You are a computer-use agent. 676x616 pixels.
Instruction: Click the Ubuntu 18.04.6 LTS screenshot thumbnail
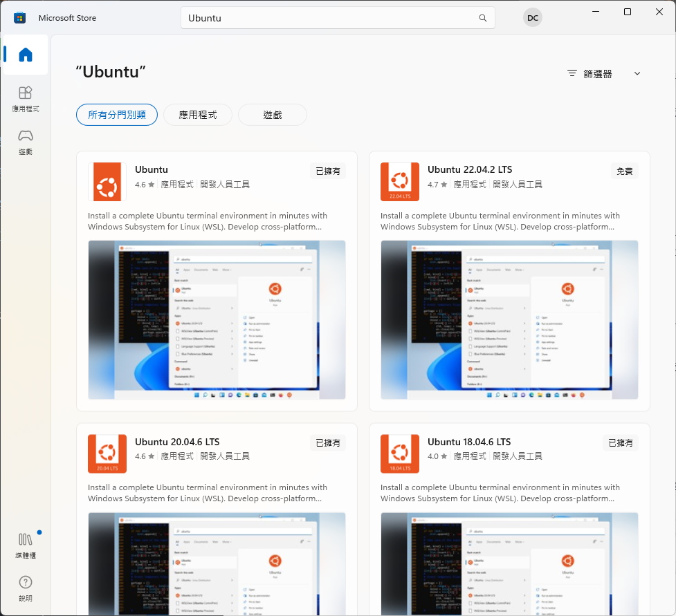coord(509,564)
